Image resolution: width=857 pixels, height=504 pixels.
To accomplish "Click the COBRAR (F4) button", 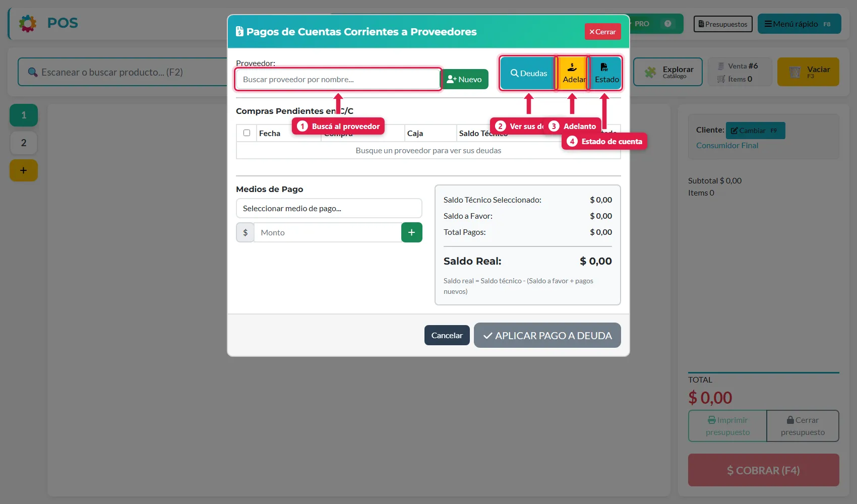I will (x=764, y=470).
